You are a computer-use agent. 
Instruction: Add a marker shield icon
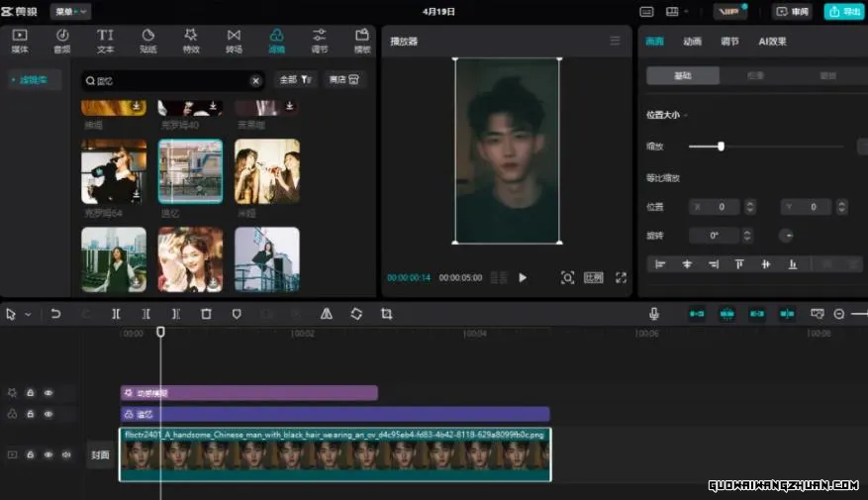237,314
